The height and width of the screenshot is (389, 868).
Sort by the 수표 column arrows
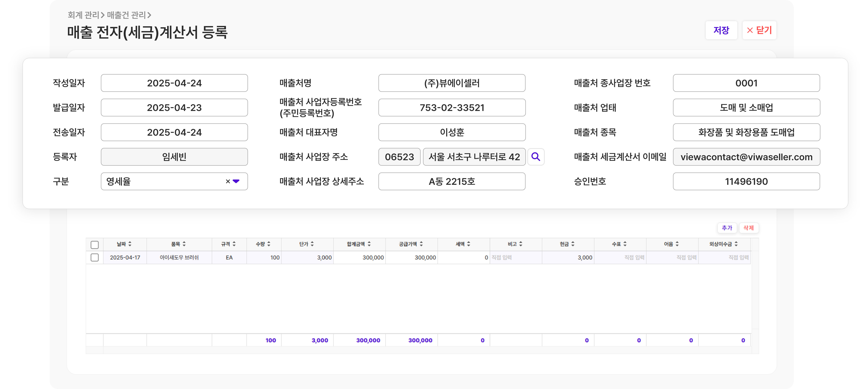click(625, 244)
